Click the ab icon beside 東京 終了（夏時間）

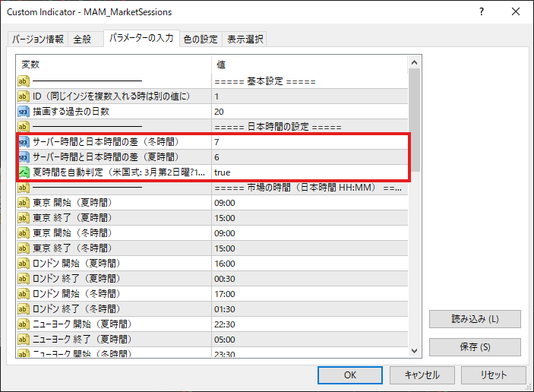point(23,218)
